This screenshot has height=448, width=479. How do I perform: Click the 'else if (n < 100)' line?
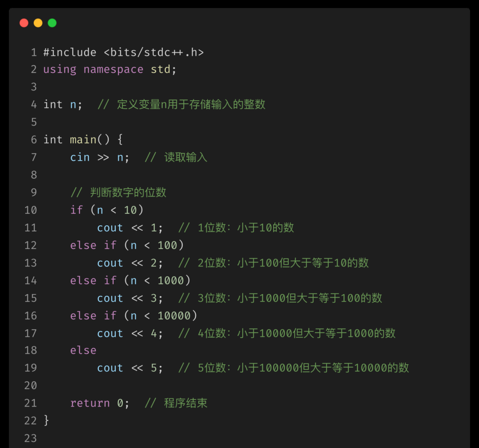[x=127, y=245]
